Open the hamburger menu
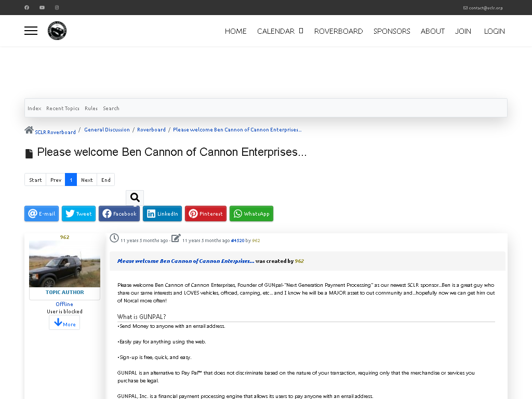The height and width of the screenshot is (399, 532). point(31,31)
